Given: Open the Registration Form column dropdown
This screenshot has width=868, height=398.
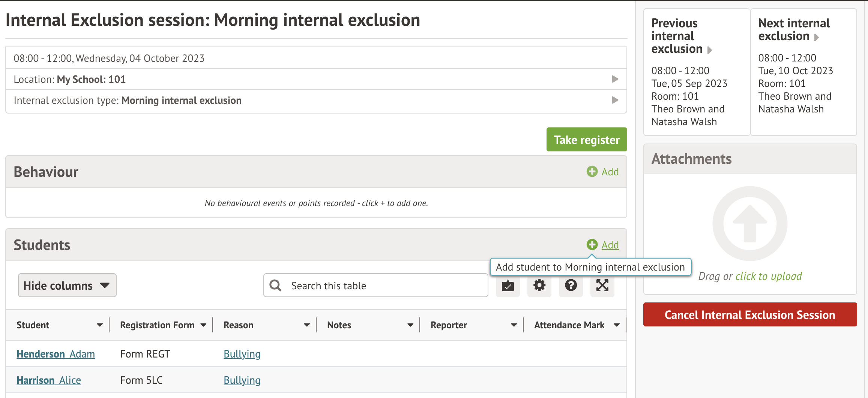Looking at the screenshot, I should click(203, 325).
